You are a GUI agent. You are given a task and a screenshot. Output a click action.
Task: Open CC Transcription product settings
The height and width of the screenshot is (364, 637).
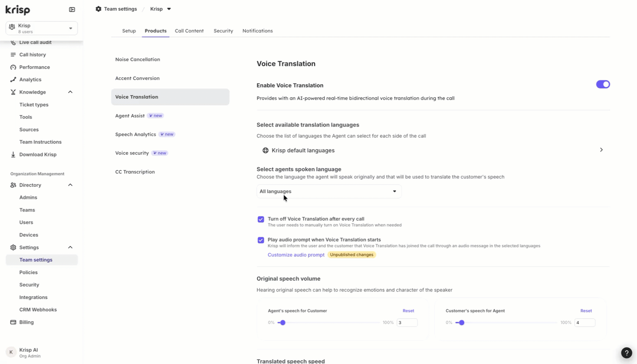170,172
